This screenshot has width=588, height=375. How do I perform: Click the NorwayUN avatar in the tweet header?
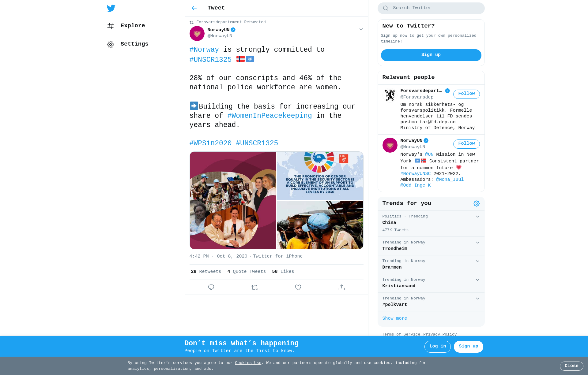197,33
